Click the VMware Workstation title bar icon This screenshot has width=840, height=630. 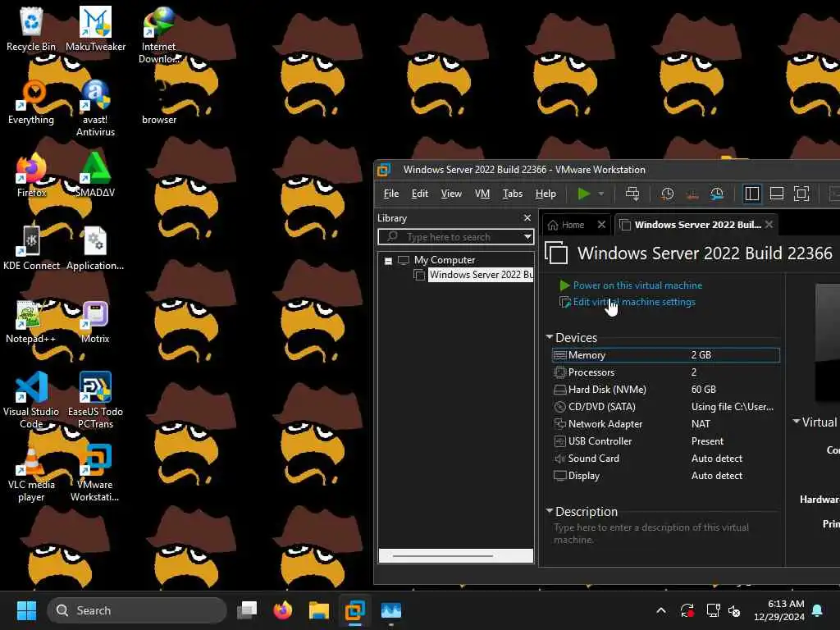pyautogui.click(x=384, y=170)
